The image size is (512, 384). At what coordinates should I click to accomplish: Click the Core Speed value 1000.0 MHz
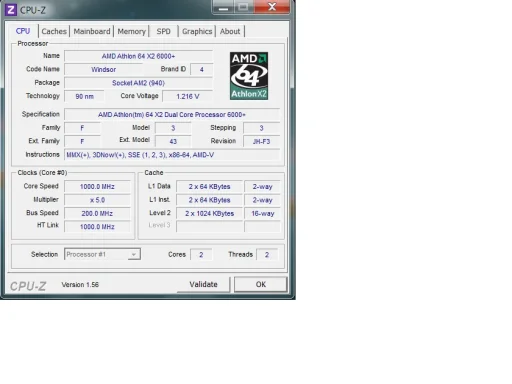[x=97, y=186]
